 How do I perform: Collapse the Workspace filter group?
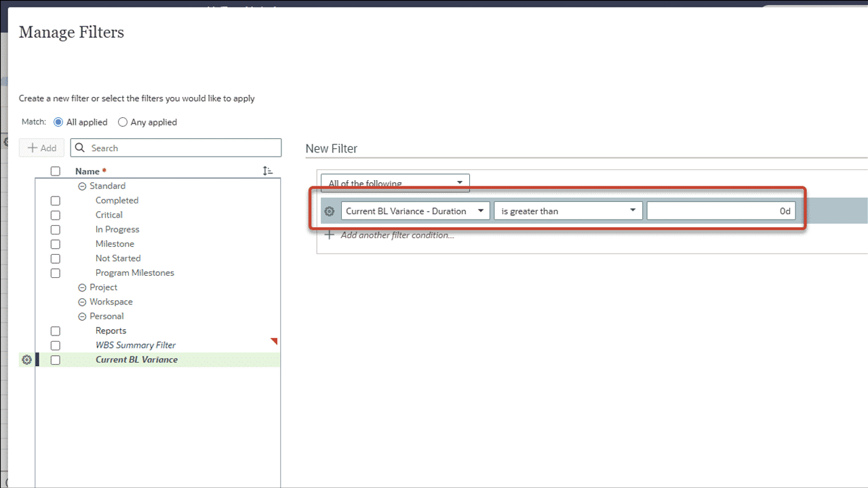(82, 302)
